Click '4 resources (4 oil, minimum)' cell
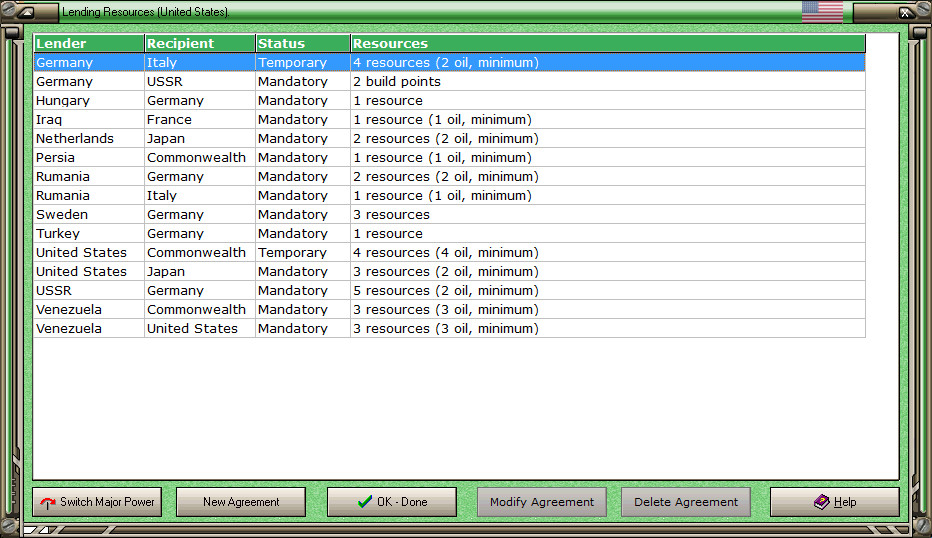 [608, 253]
